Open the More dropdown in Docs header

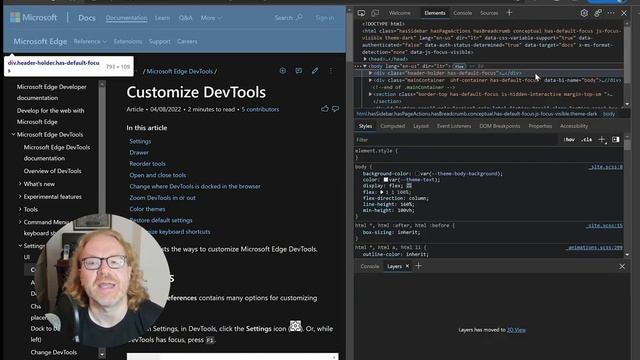pyautogui.click(x=211, y=18)
